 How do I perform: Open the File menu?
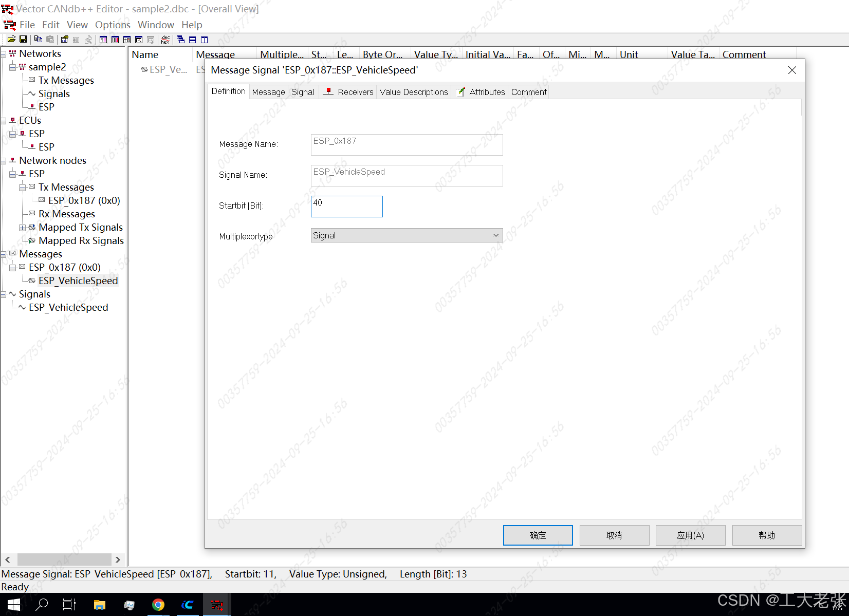(x=27, y=25)
